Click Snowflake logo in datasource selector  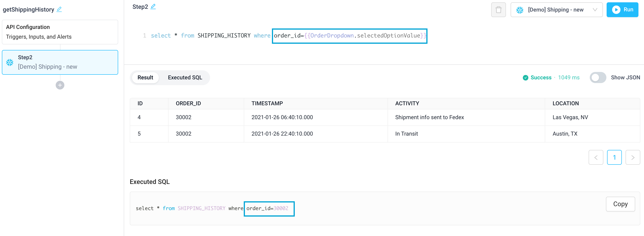(x=520, y=10)
